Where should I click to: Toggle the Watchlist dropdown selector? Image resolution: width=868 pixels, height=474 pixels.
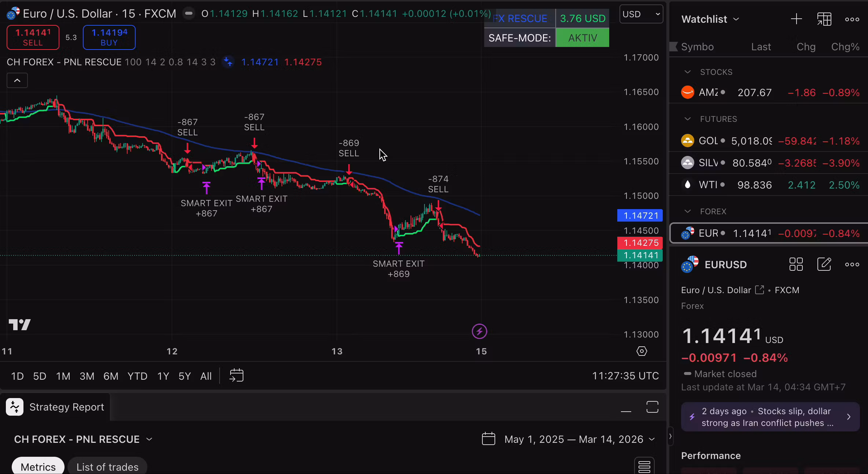[x=709, y=19]
